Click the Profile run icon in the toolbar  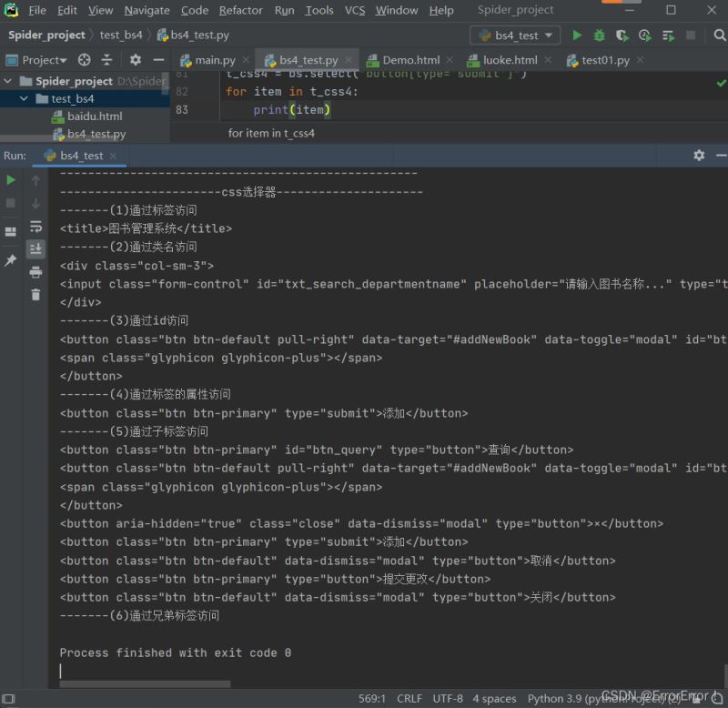click(645, 35)
